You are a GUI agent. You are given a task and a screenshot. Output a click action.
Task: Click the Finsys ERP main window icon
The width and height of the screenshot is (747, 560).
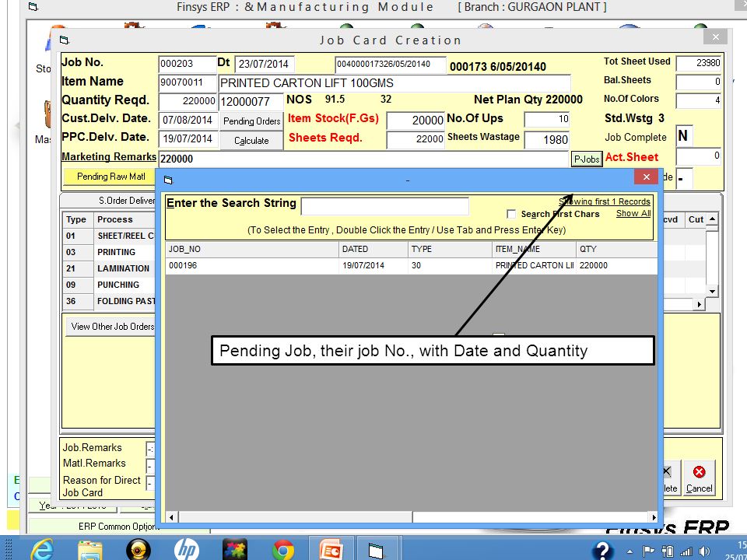(33, 7)
